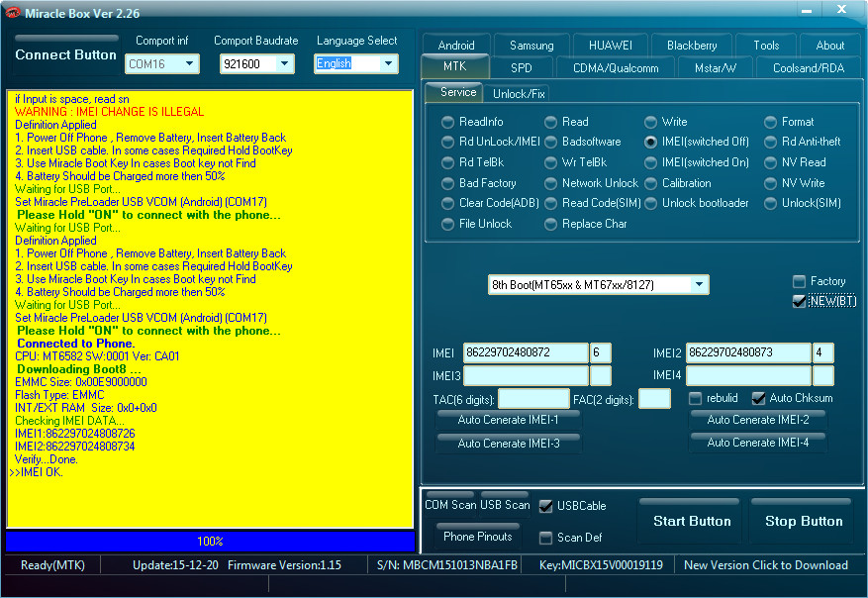
Task: Click the Miracle Box title bar logo icon
Action: point(12,12)
